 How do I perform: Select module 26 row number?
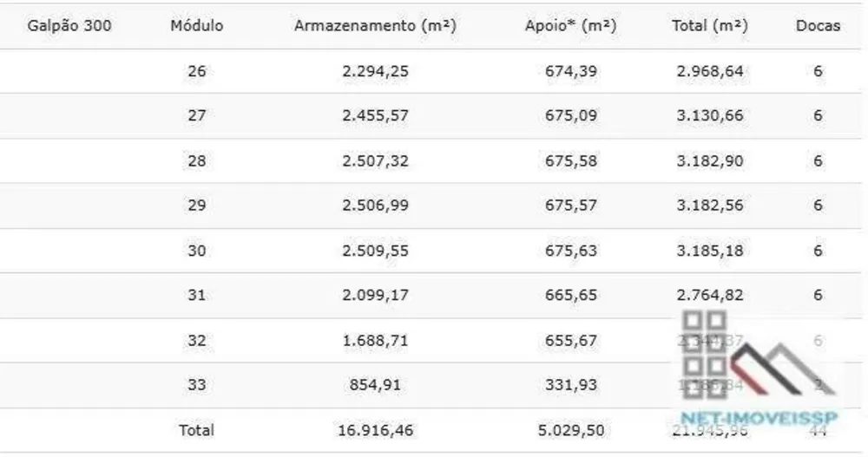click(196, 71)
